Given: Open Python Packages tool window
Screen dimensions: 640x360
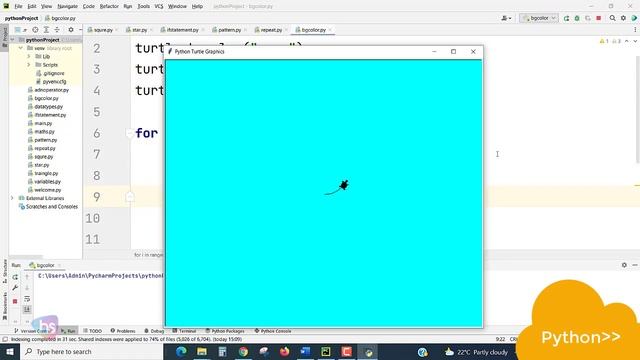Looking at the screenshot, I should (225, 331).
